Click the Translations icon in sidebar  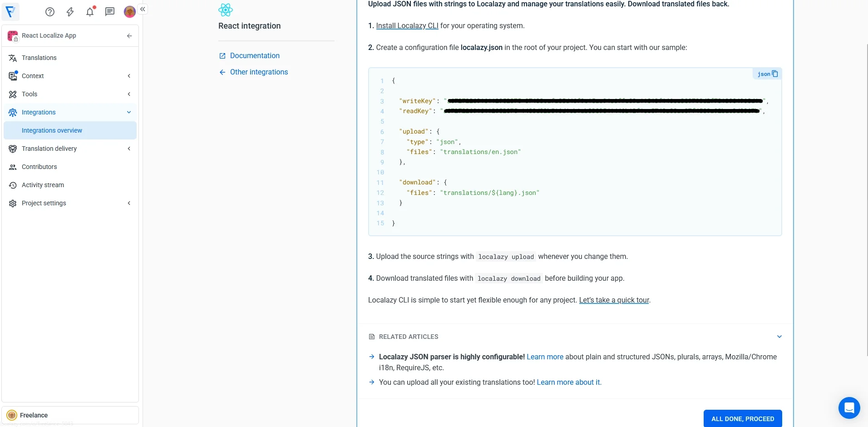(13, 58)
